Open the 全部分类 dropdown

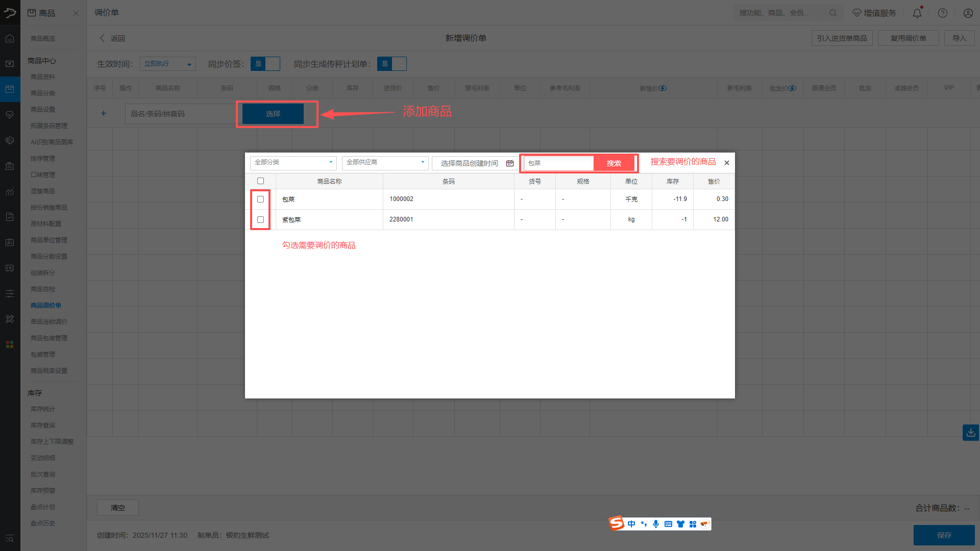pos(293,162)
